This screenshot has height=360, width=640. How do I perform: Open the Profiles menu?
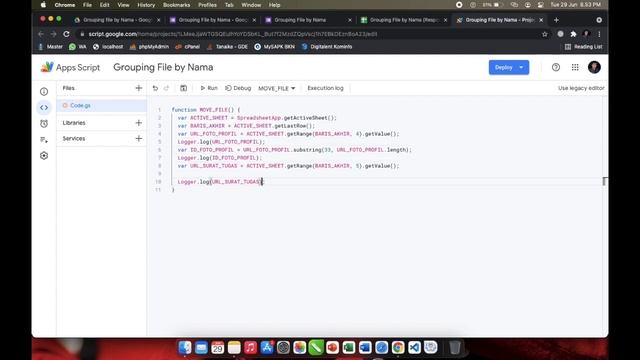(207, 5)
